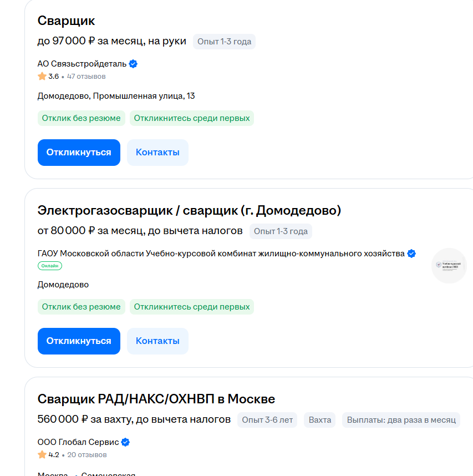Open АО Связьстройдеталь company page

tap(82, 64)
